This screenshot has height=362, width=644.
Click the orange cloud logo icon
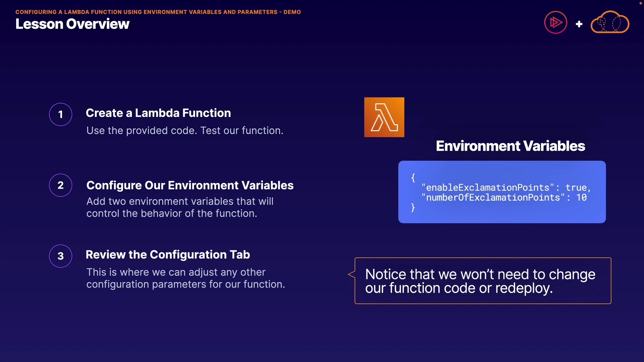click(610, 22)
